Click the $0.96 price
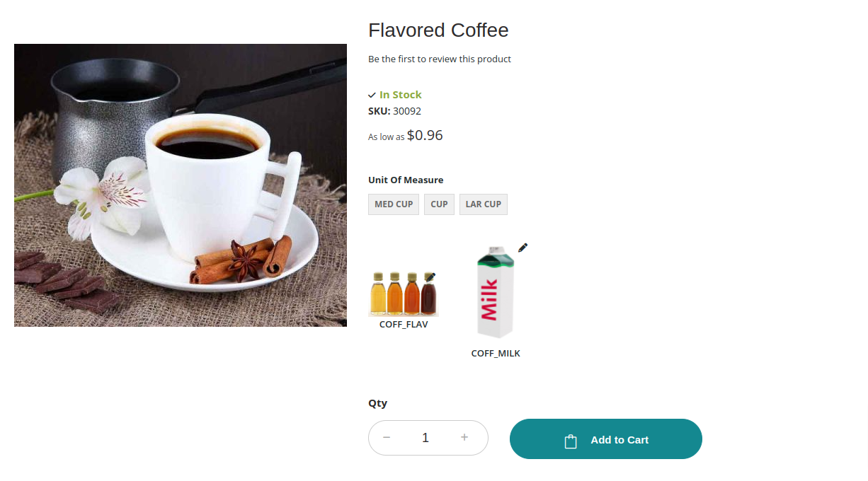The height and width of the screenshot is (481, 868). 425,135
